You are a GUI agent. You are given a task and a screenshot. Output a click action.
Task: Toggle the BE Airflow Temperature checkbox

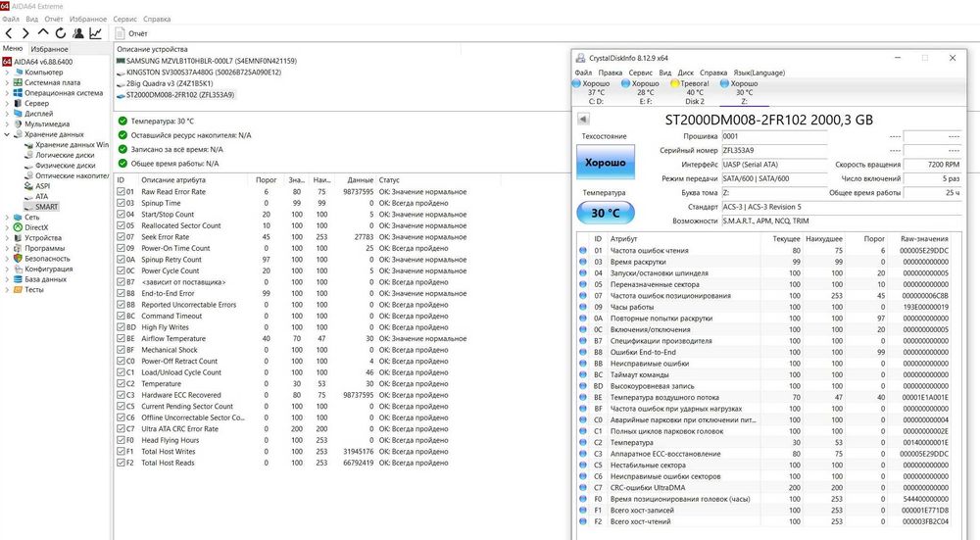click(x=122, y=339)
